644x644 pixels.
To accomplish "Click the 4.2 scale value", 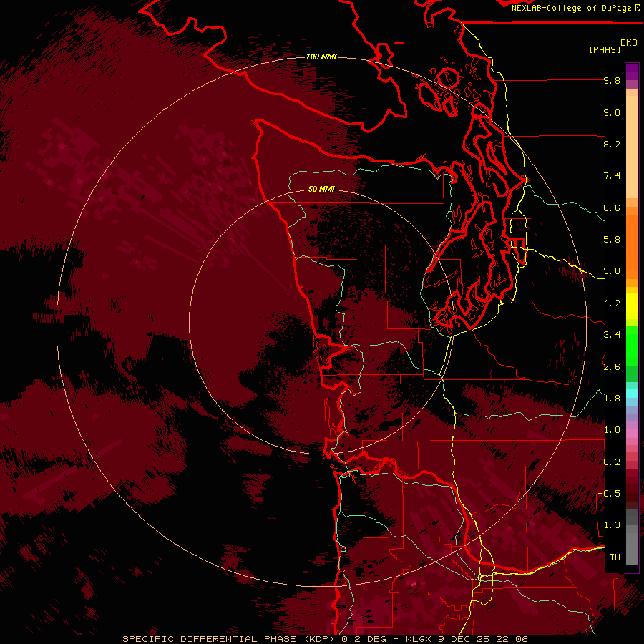I will pos(612,303).
